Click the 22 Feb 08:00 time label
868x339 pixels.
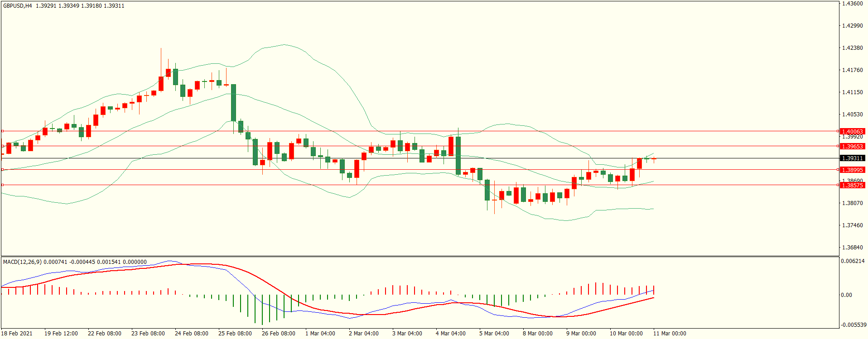pos(105,334)
